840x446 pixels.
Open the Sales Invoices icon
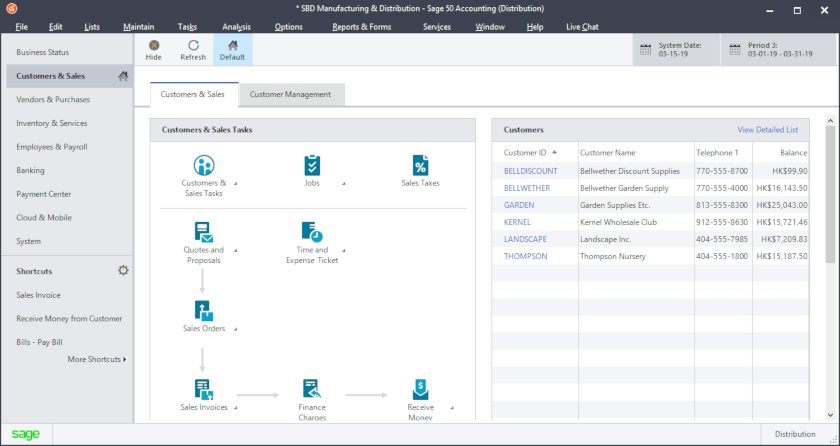(204, 390)
